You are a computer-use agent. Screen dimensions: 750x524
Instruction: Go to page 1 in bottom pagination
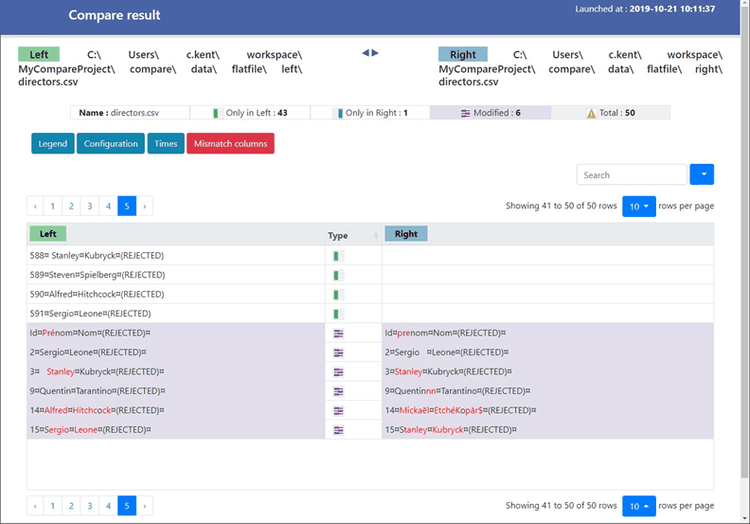53,506
